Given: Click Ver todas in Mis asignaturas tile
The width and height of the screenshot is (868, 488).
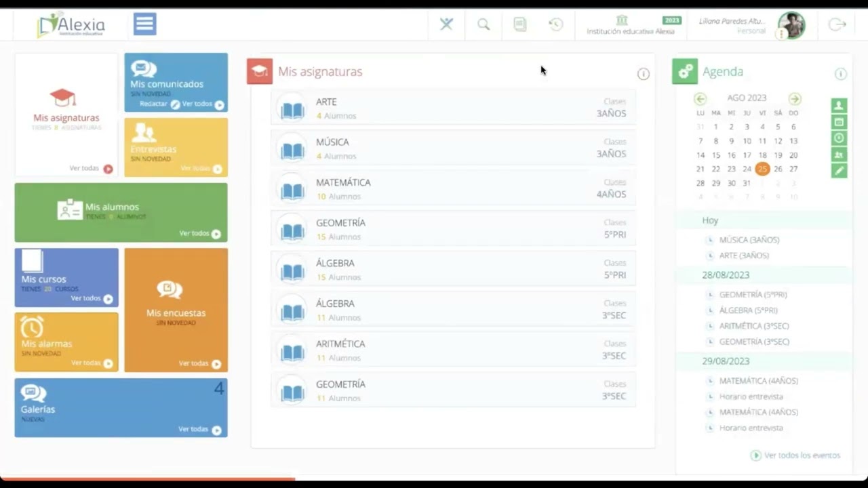Looking at the screenshot, I should (91, 168).
